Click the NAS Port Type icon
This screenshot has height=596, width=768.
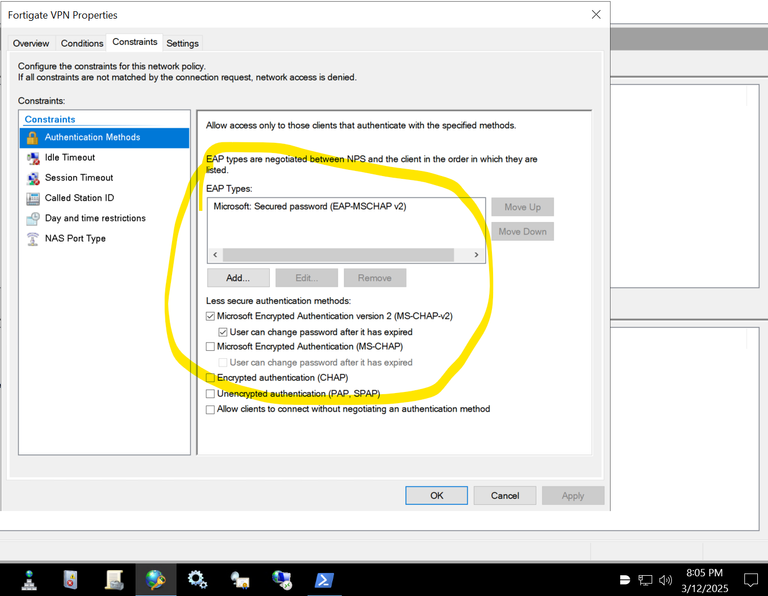tap(33, 239)
